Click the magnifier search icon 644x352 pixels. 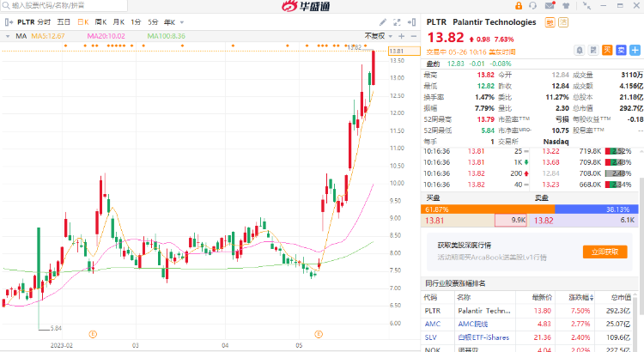tap(6, 5)
